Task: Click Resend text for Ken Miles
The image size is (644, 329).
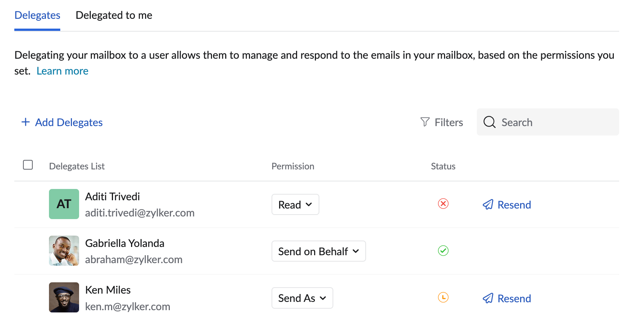Action: (x=514, y=299)
